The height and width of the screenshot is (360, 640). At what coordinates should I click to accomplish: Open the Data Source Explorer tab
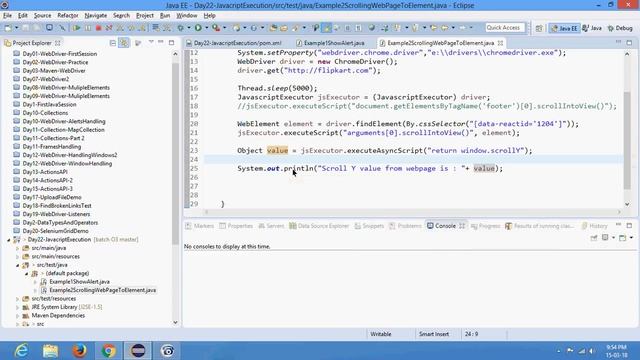pos(319,226)
